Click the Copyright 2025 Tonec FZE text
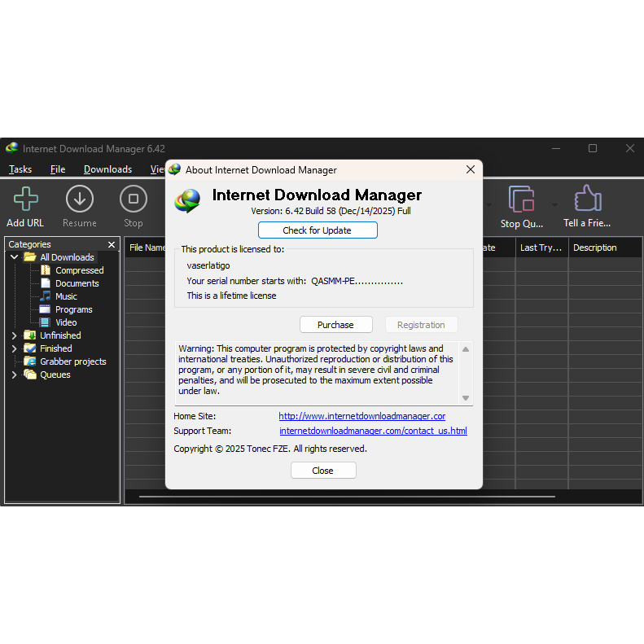The height and width of the screenshot is (644, 644). pos(270,449)
